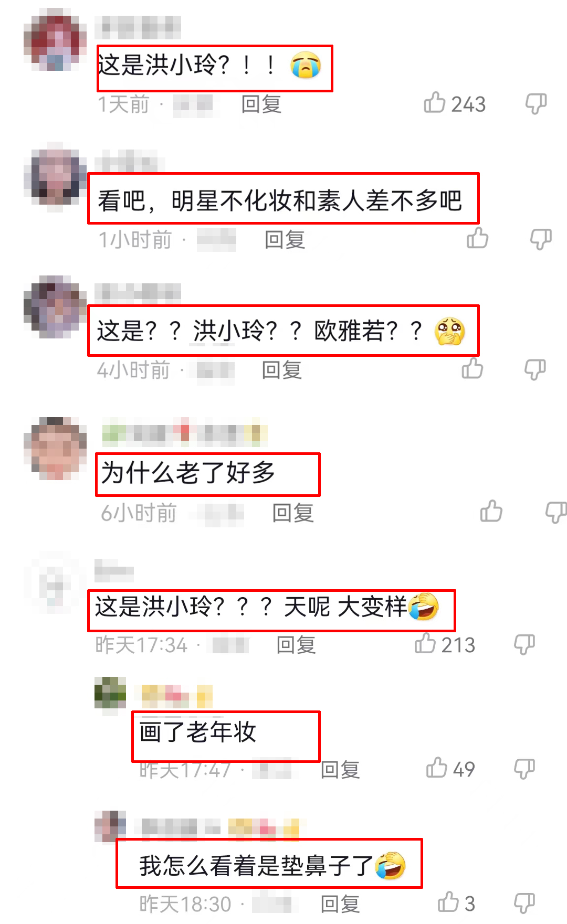Click 回复 under the comment posted 昨天17:34
The width and height of the screenshot is (567, 924).
(x=296, y=645)
